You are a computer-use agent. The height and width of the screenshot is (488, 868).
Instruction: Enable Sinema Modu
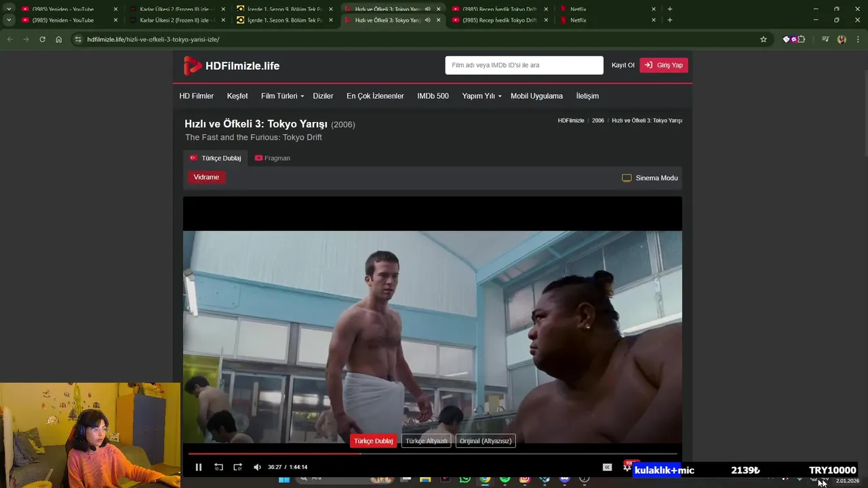(x=650, y=178)
